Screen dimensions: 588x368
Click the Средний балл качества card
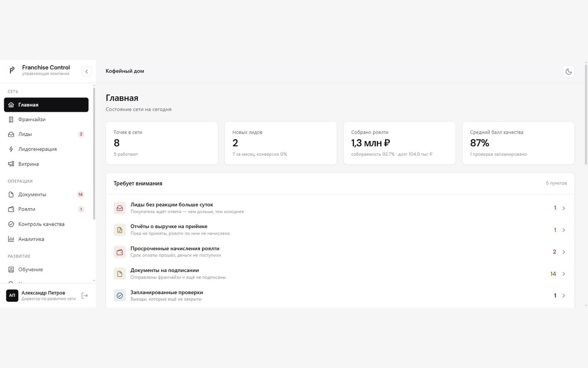518,143
